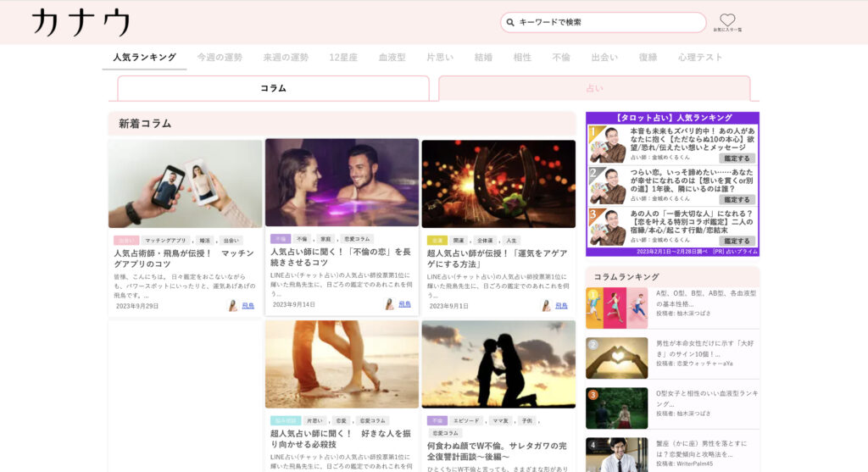This screenshot has height=472, width=868.
Task: Open article 人気占い師に聞く！「不倫の恋」を長続きさせるコツ
Action: pyautogui.click(x=341, y=257)
